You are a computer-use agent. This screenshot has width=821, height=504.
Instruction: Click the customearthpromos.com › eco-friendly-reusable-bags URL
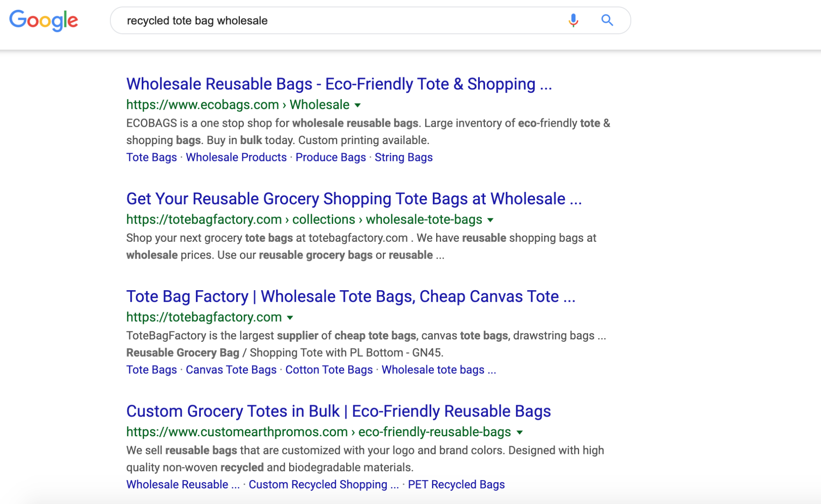pyautogui.click(x=318, y=432)
